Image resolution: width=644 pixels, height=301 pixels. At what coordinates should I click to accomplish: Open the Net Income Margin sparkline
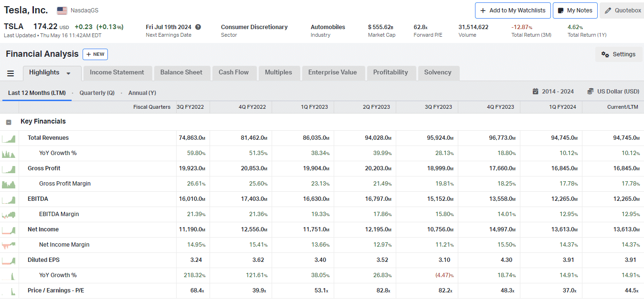(9, 245)
